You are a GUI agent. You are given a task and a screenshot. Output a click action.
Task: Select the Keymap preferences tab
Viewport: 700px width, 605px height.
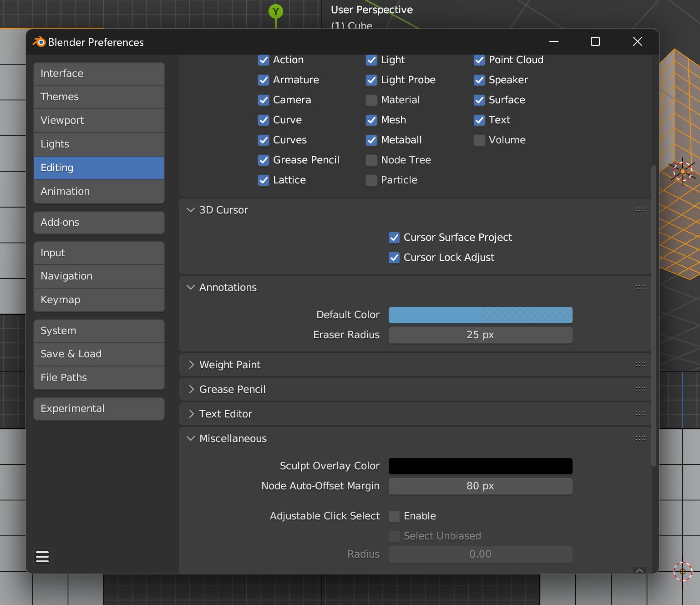(99, 300)
